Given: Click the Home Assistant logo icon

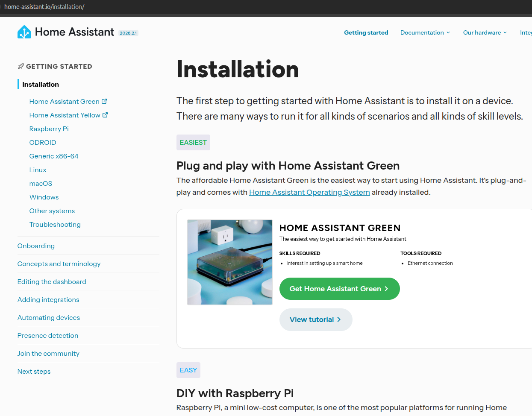Looking at the screenshot, I should pyautogui.click(x=24, y=32).
